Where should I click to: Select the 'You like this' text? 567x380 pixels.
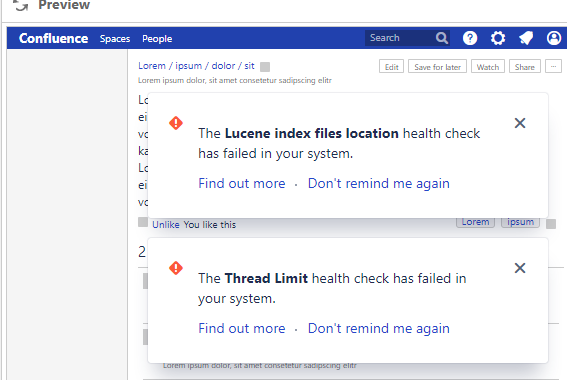click(210, 225)
